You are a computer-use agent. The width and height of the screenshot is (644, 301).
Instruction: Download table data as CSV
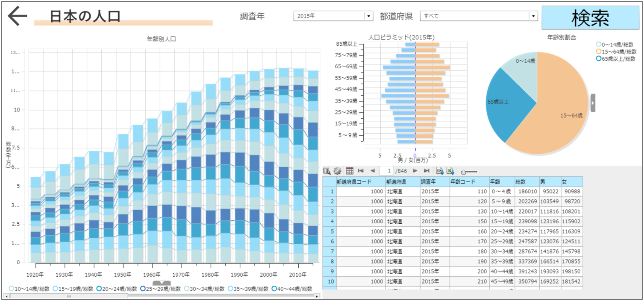coord(439,171)
